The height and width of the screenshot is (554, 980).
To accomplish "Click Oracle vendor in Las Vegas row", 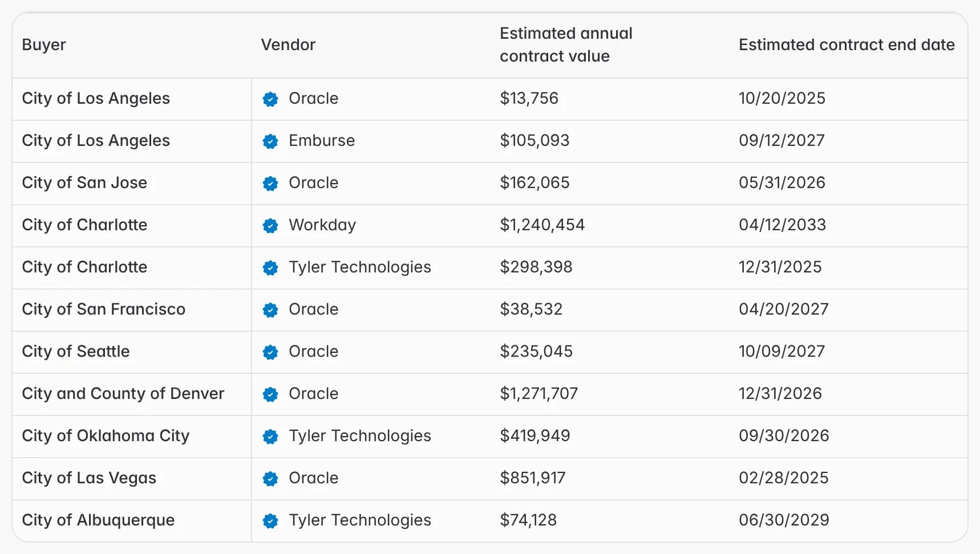I will [x=313, y=478].
